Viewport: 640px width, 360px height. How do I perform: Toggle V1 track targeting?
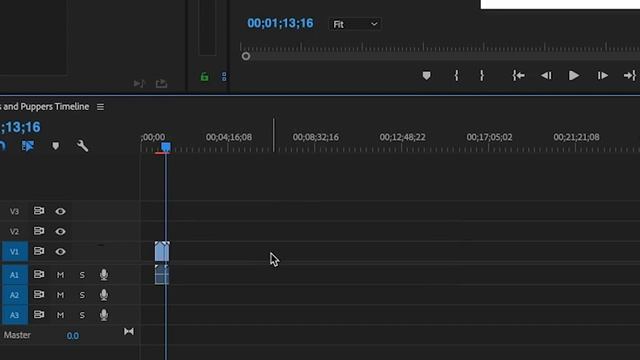click(15, 251)
